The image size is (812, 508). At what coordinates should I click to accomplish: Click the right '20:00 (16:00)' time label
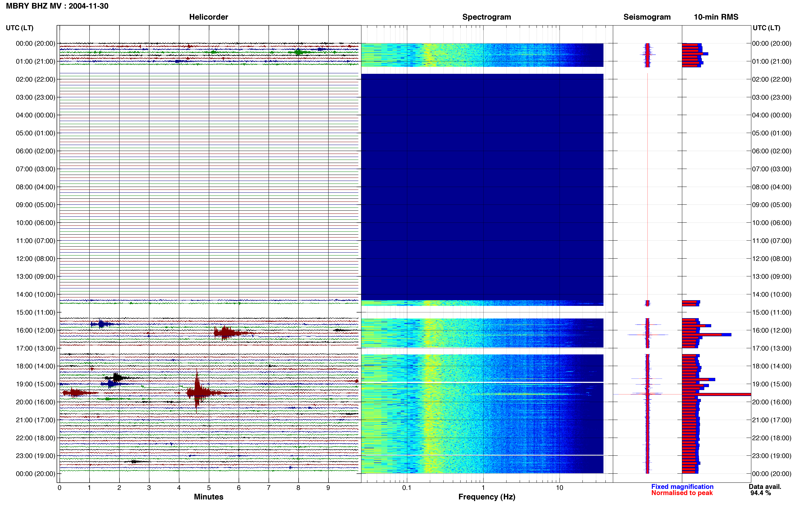[772, 402]
